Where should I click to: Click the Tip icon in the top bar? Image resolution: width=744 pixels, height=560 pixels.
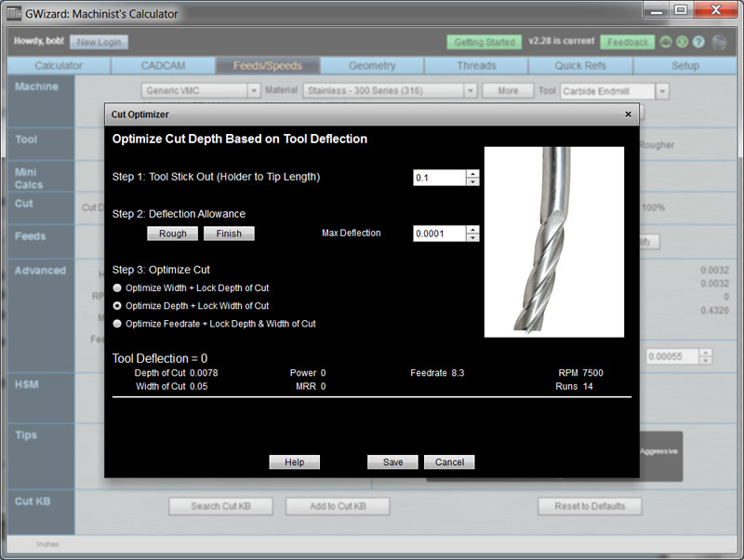point(719,42)
